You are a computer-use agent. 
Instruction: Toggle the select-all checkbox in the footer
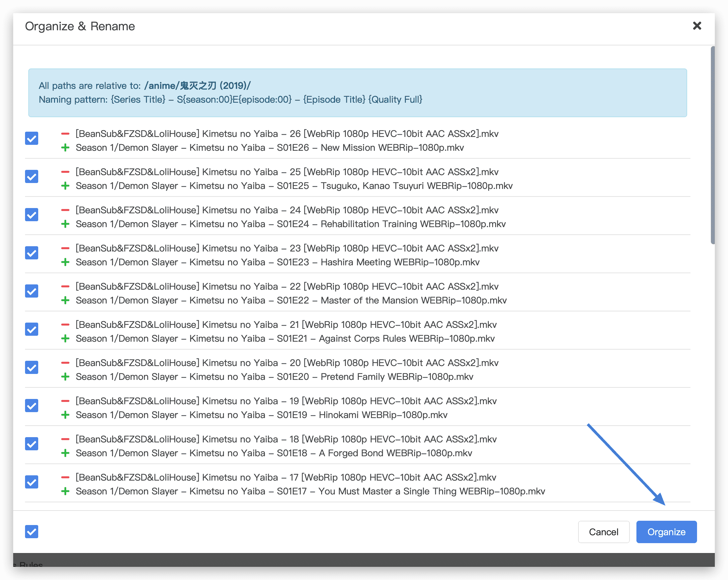click(32, 531)
